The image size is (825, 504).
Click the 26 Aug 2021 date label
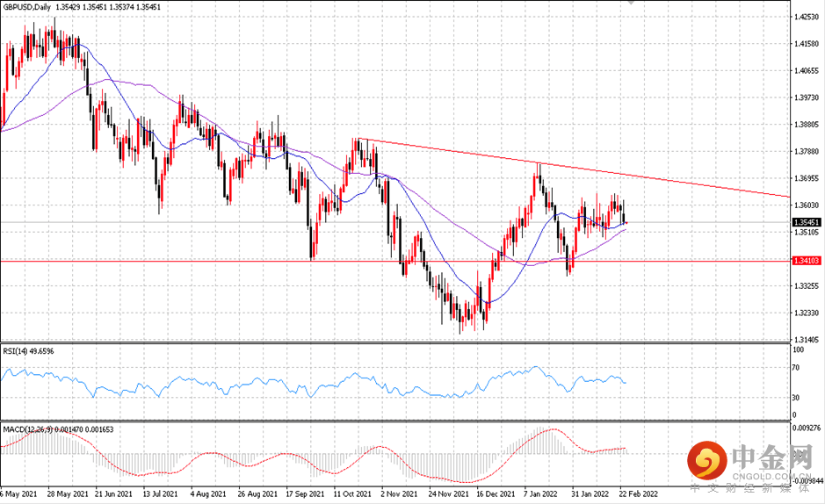click(257, 494)
